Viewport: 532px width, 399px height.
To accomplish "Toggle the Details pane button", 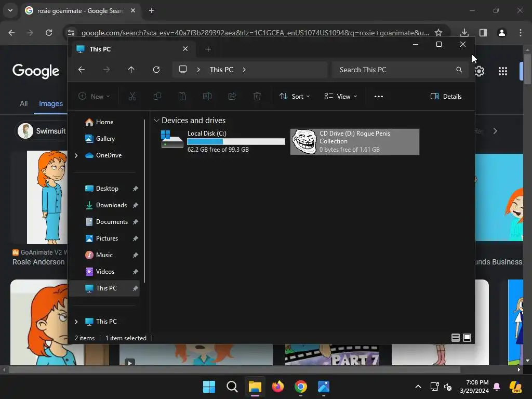I will point(446,96).
